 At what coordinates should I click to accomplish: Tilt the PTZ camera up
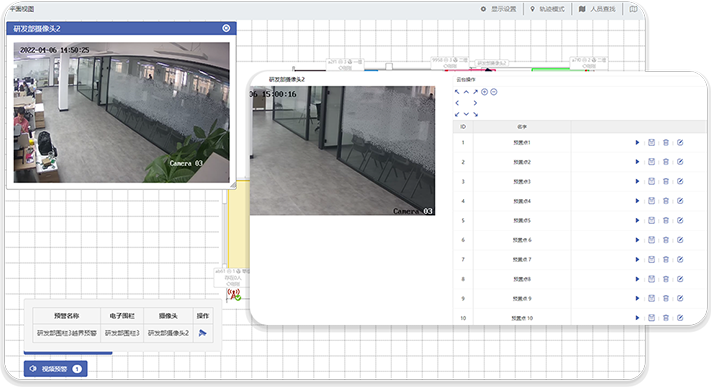[466, 92]
